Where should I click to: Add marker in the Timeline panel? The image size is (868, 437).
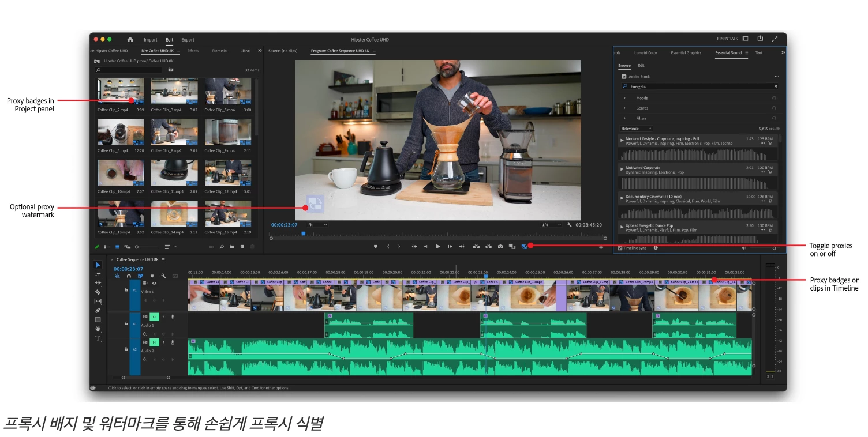(x=152, y=276)
